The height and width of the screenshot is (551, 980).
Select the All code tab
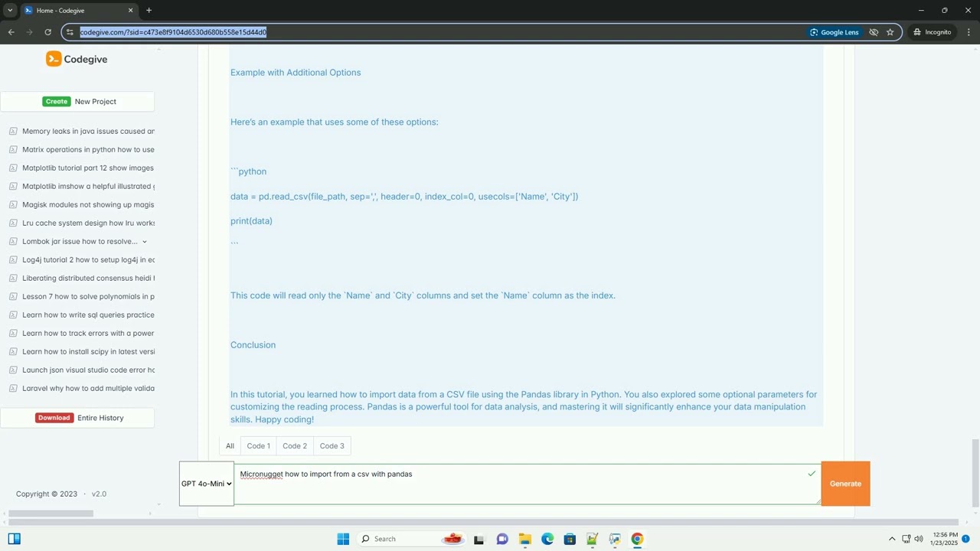point(230,445)
